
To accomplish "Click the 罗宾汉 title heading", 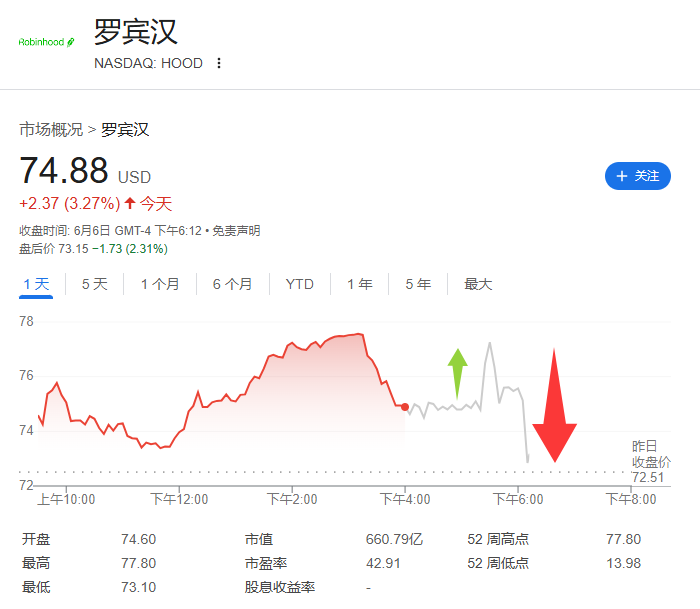I will (x=136, y=32).
